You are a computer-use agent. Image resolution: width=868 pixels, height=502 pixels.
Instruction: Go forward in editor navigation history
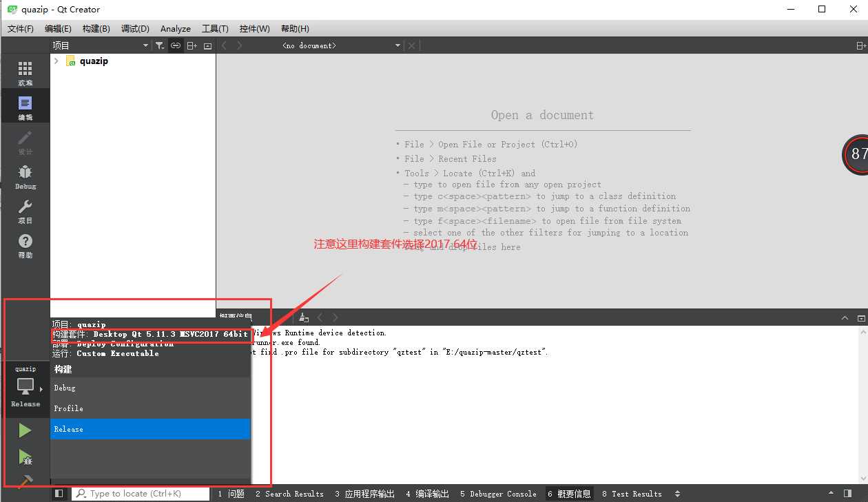(240, 45)
